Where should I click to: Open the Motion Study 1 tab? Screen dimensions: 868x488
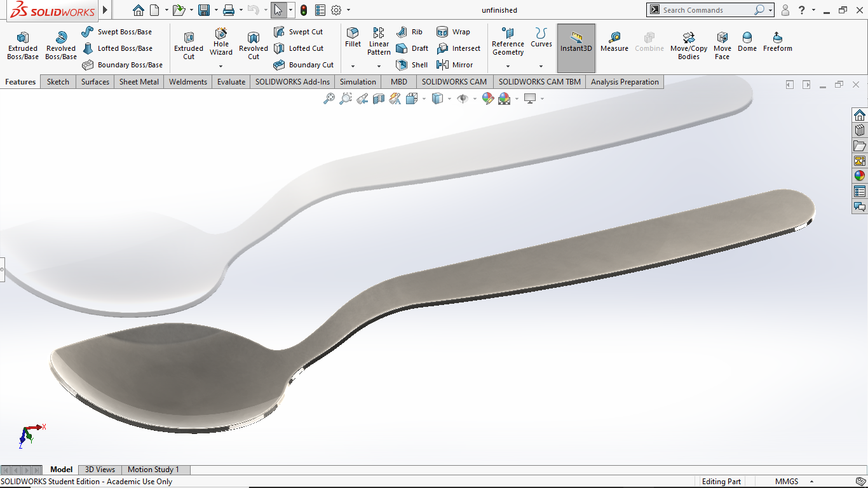(x=154, y=470)
